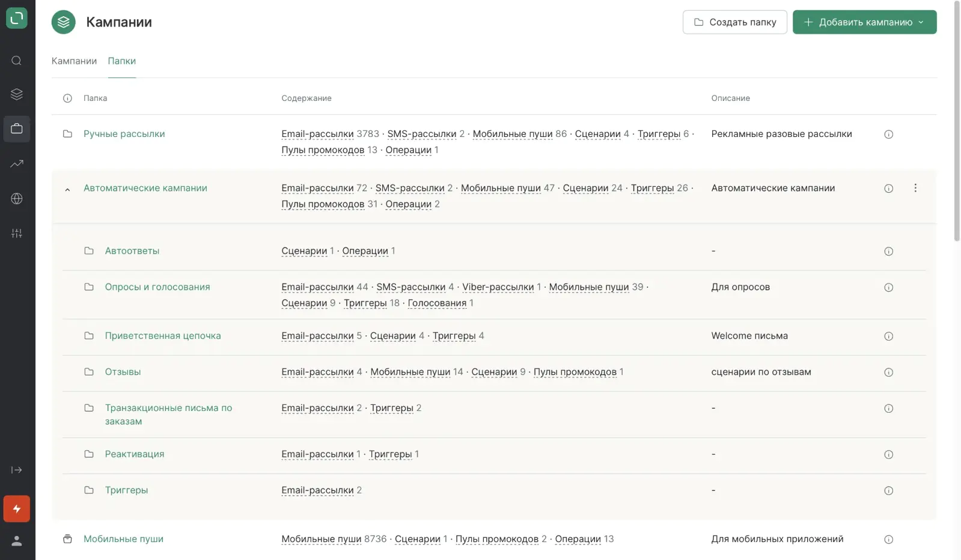Screen dimensions: 961x560
Task: Open the user profile icon
Action: pyautogui.click(x=17, y=541)
